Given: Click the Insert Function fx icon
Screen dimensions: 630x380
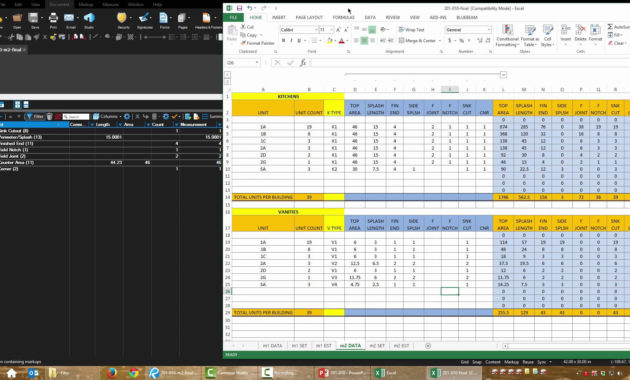Looking at the screenshot, I should [303, 63].
